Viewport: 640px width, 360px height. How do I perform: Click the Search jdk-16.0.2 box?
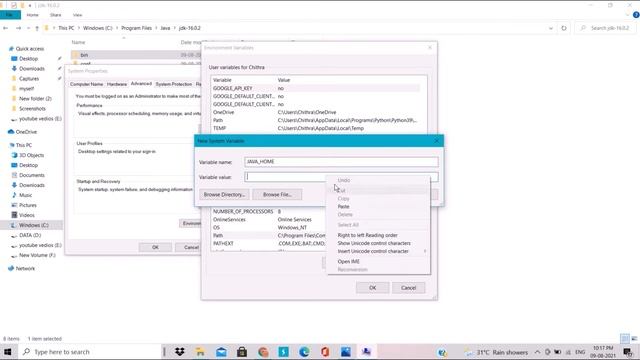pos(607,28)
